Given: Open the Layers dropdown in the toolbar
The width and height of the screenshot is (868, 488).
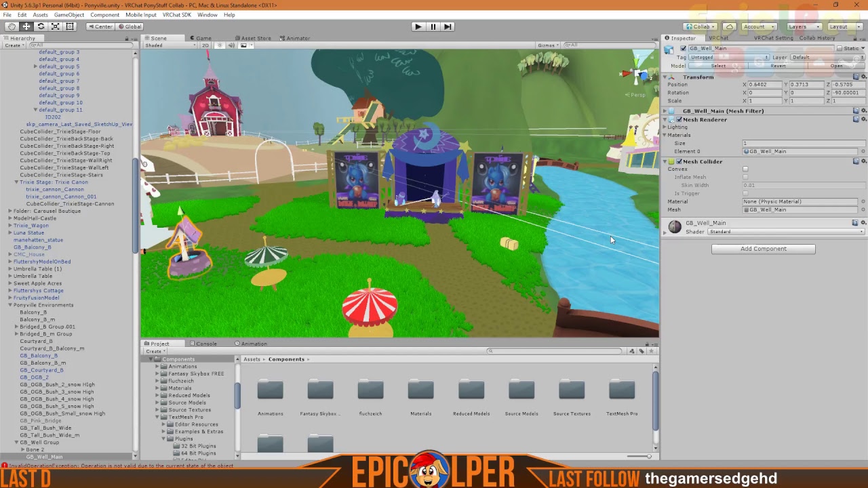Looking at the screenshot, I should click(804, 26).
